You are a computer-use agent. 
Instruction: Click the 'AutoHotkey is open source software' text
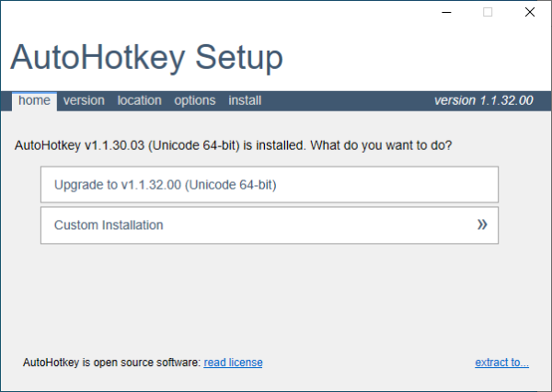111,363
